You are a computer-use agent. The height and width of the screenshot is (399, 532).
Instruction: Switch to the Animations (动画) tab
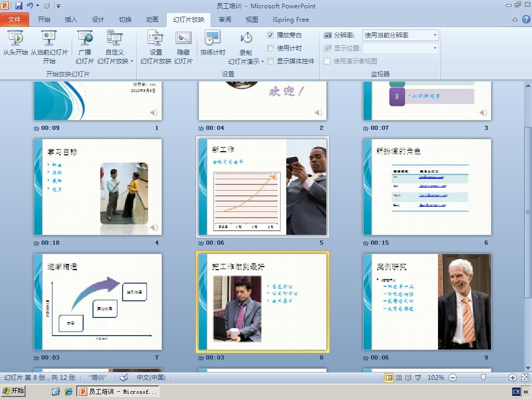click(x=152, y=20)
